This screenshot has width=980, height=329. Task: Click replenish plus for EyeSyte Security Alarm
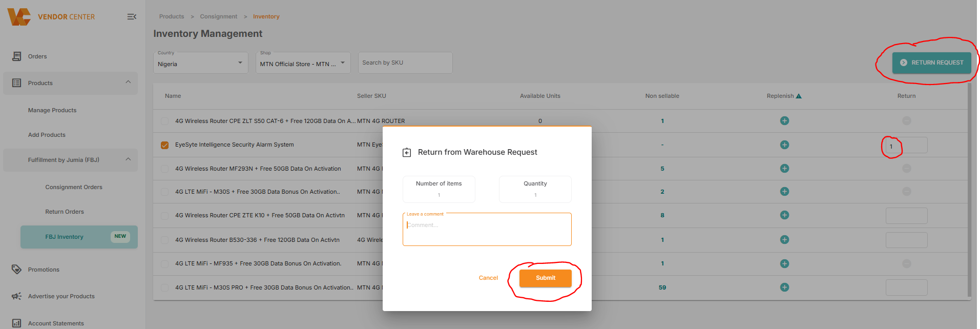coord(784,145)
